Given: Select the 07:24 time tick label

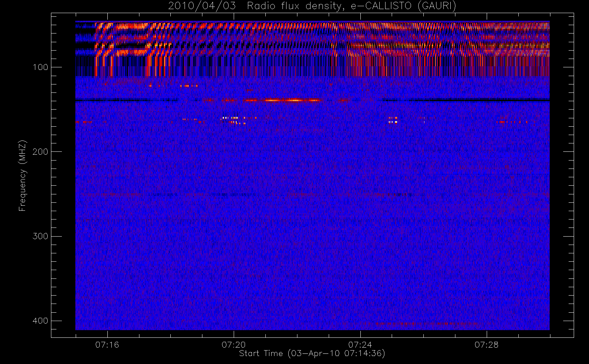Looking at the screenshot, I should click(360, 345).
